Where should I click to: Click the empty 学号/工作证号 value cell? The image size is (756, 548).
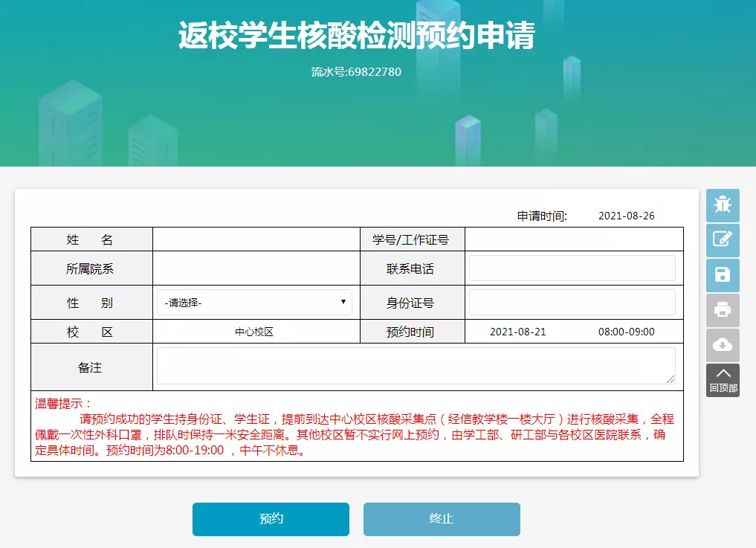pyautogui.click(x=573, y=239)
